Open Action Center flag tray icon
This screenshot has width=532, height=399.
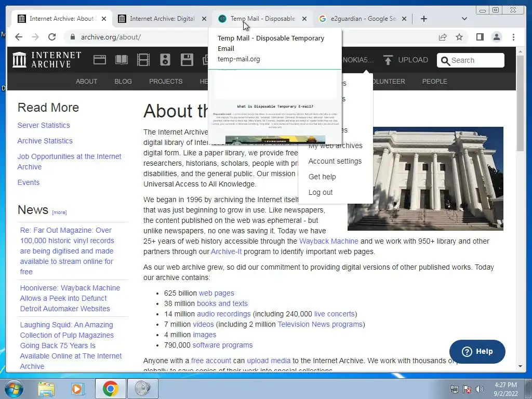[x=467, y=389]
